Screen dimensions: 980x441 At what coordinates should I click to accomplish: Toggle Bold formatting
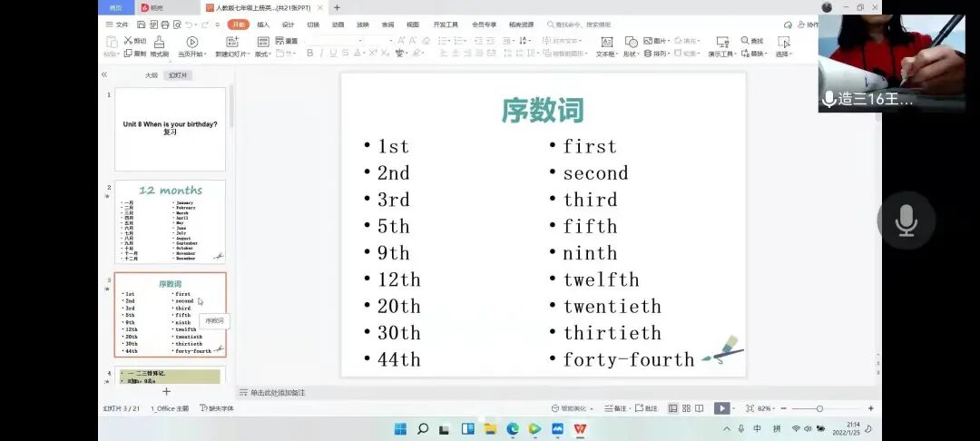[x=310, y=54]
